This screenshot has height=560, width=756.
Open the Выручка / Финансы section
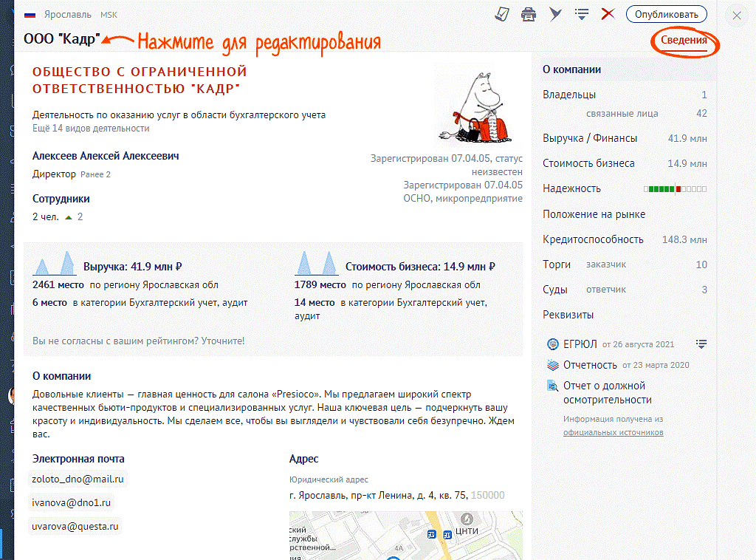coord(590,138)
